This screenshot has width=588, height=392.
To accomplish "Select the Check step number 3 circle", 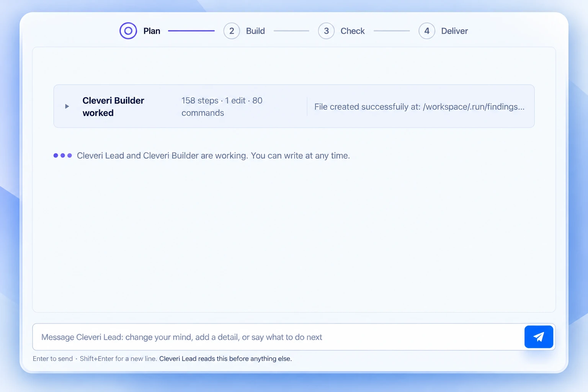I will 326,31.
